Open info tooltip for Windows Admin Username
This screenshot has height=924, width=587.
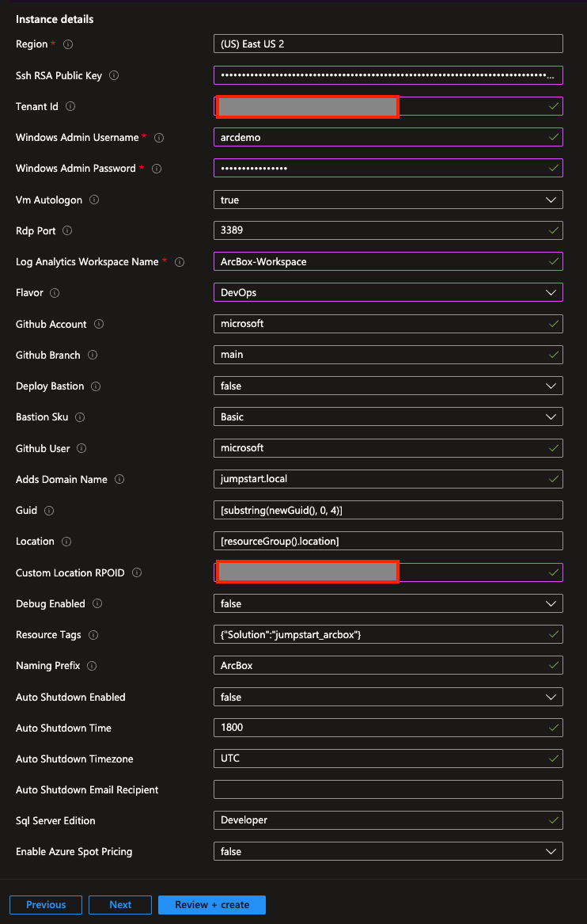pos(159,137)
